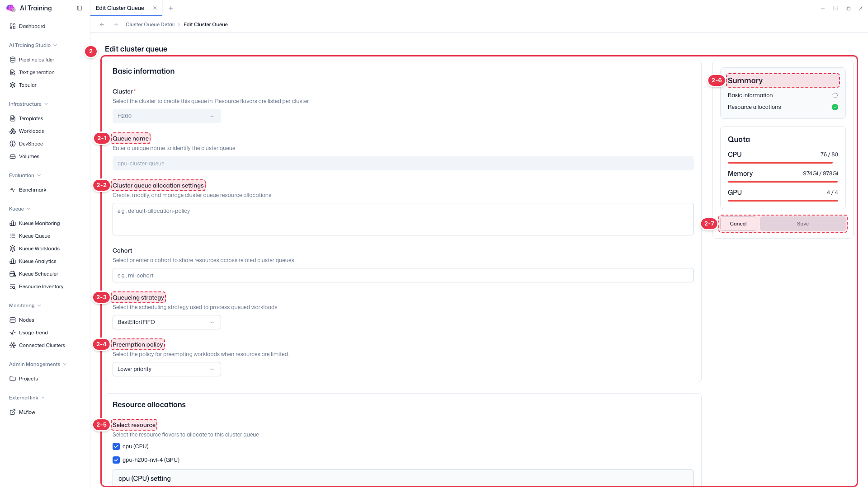Collapse the Infrastructure sidebar section
The height and width of the screenshot is (488, 868).
click(28, 104)
